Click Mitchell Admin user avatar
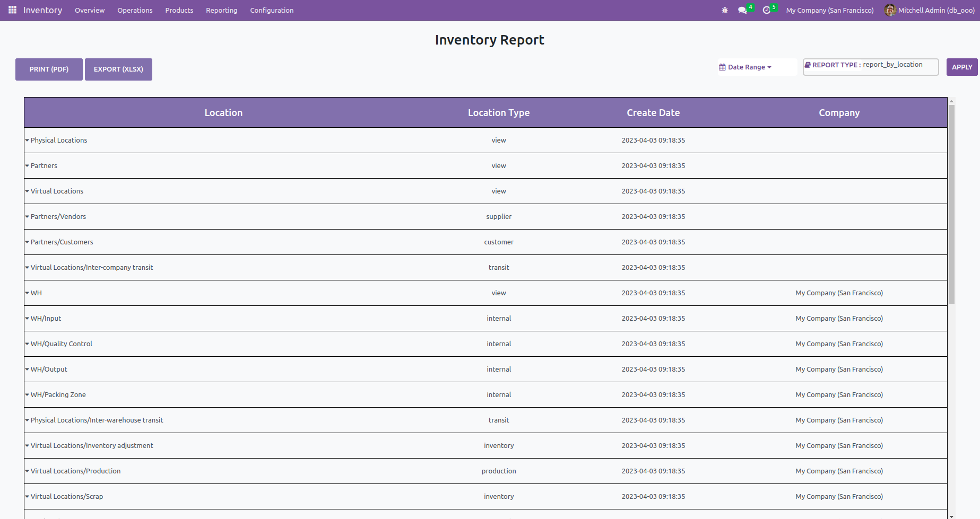This screenshot has height=519, width=980. (x=890, y=10)
